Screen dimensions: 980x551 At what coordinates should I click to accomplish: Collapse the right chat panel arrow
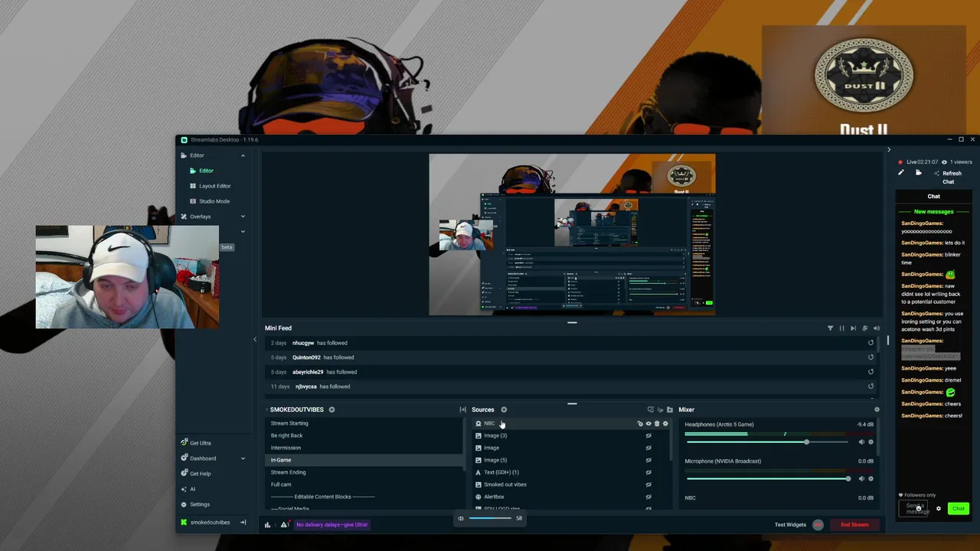(x=889, y=150)
